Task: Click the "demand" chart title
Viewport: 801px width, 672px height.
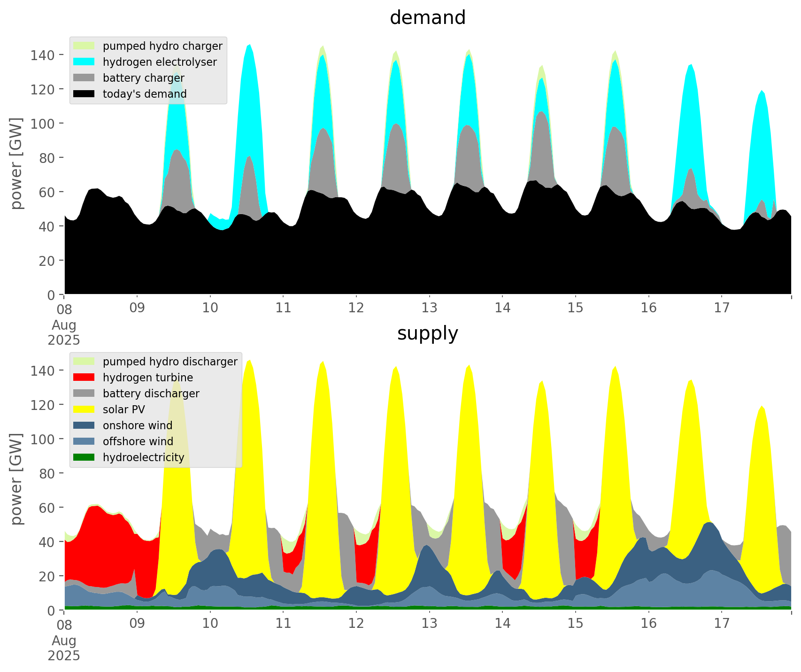Action: [427, 18]
